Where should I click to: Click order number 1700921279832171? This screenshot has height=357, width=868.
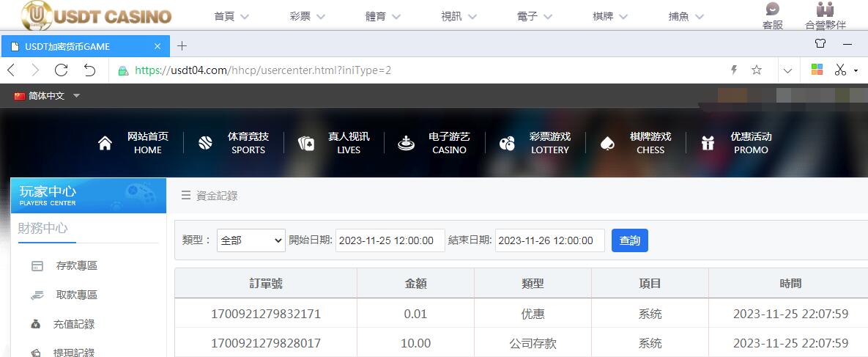click(266, 314)
